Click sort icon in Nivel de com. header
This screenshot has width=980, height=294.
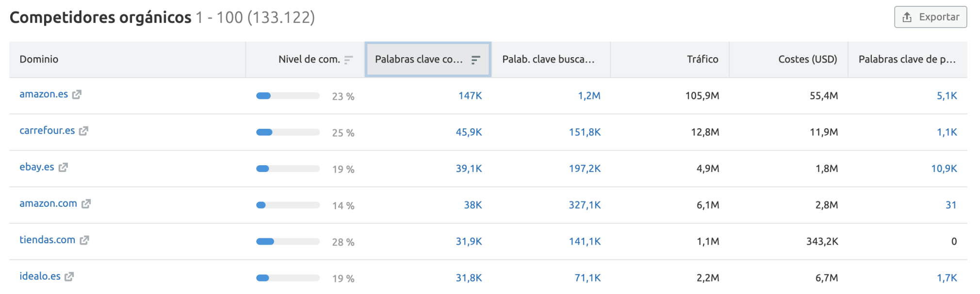[x=348, y=60]
